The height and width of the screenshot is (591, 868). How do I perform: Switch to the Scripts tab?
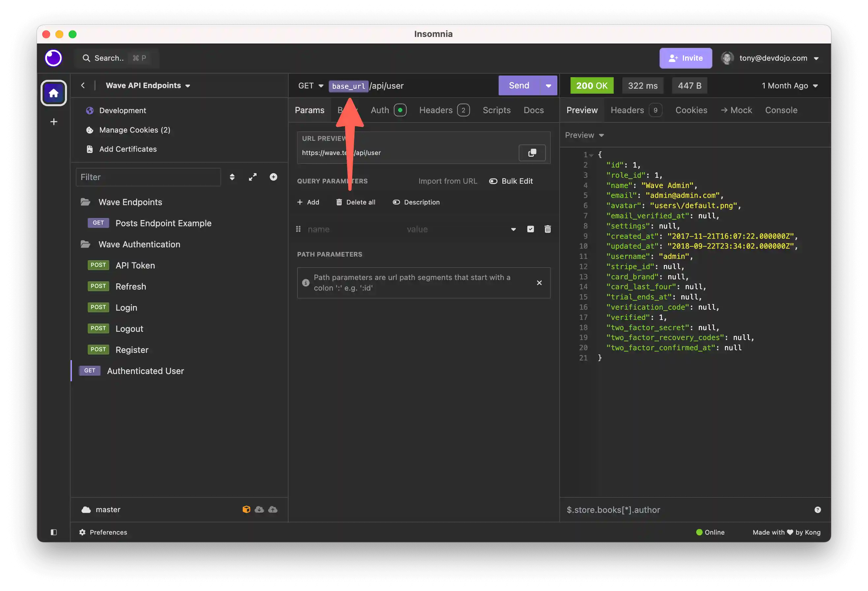click(496, 110)
